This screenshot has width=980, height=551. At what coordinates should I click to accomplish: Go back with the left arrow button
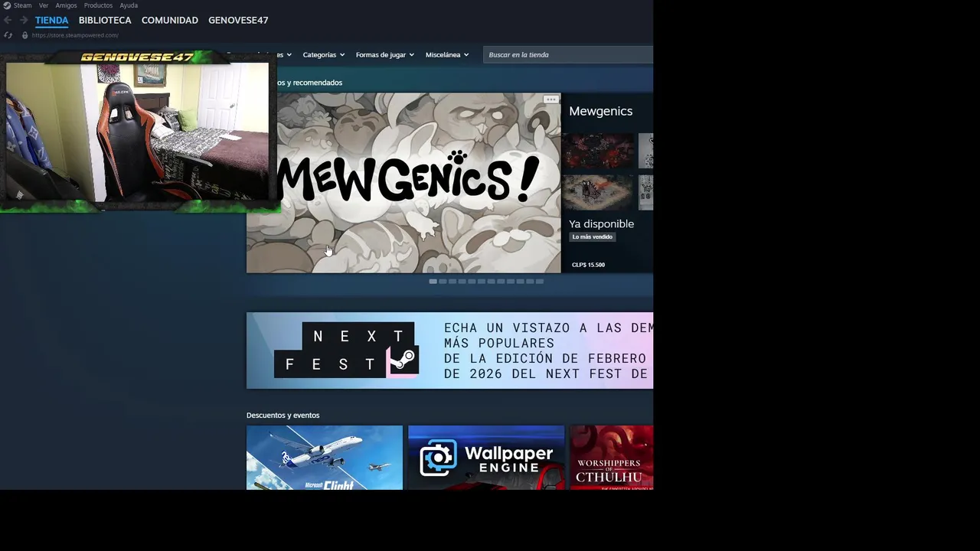click(x=8, y=20)
